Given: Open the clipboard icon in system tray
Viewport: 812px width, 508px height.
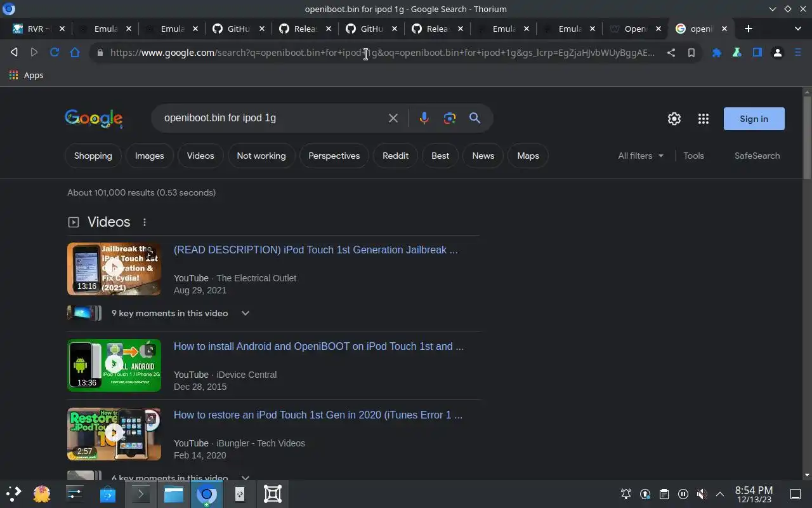Looking at the screenshot, I should tap(664, 494).
